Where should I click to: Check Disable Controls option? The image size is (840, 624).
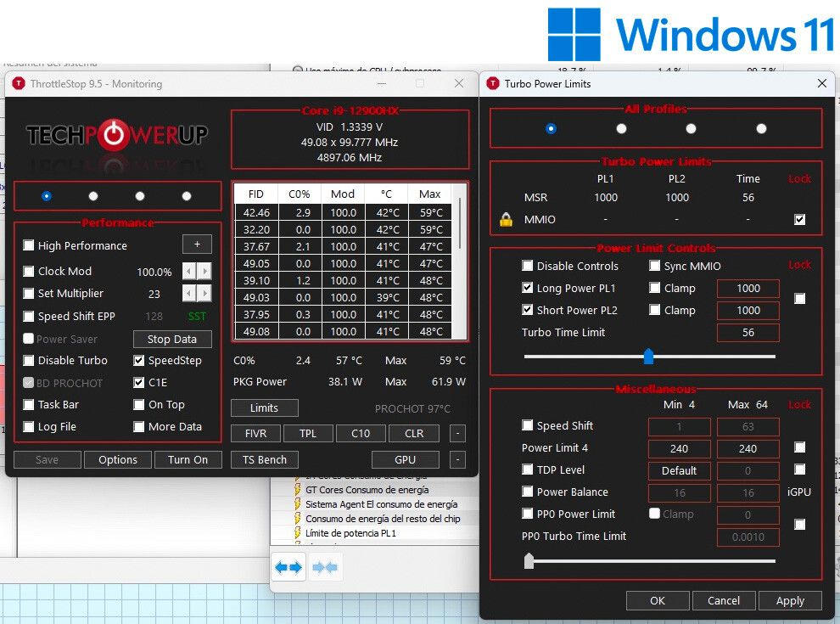pyautogui.click(x=528, y=266)
